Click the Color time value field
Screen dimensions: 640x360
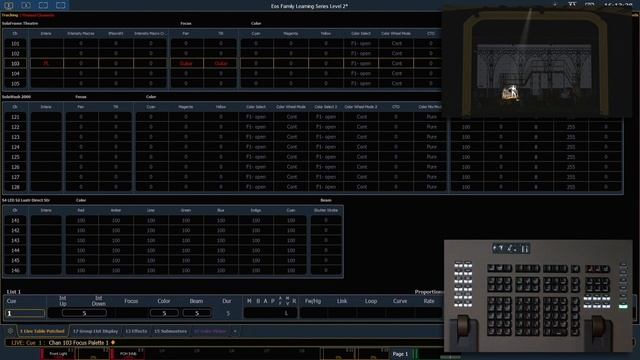pos(164,313)
